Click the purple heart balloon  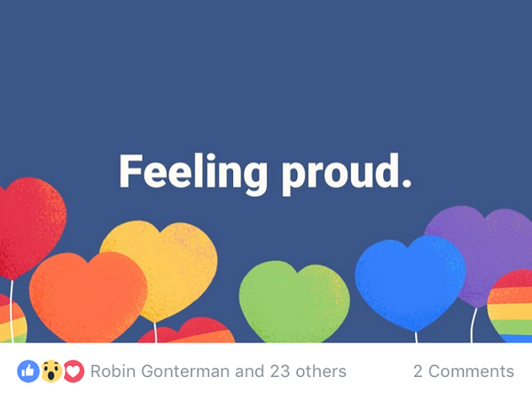[x=479, y=244]
